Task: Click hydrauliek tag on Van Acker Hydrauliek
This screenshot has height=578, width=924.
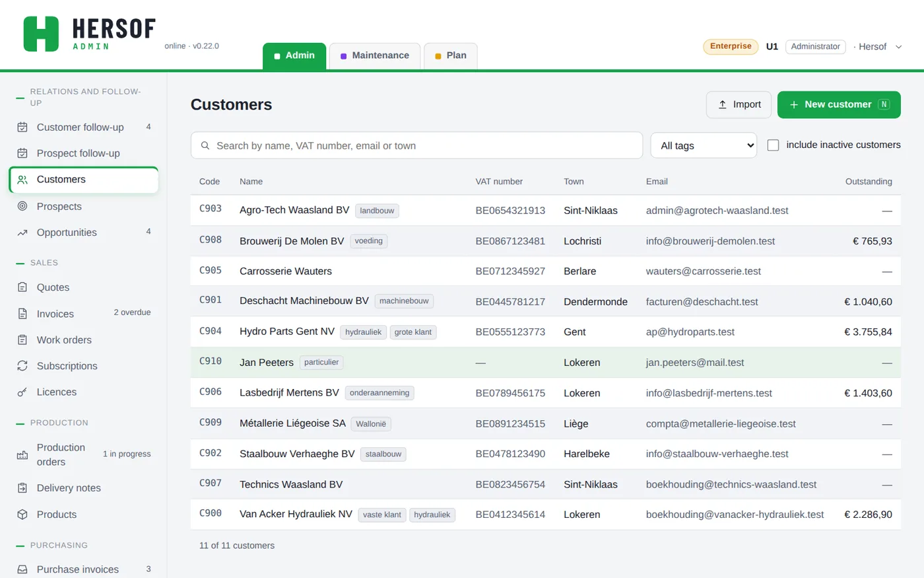Action: click(x=432, y=515)
